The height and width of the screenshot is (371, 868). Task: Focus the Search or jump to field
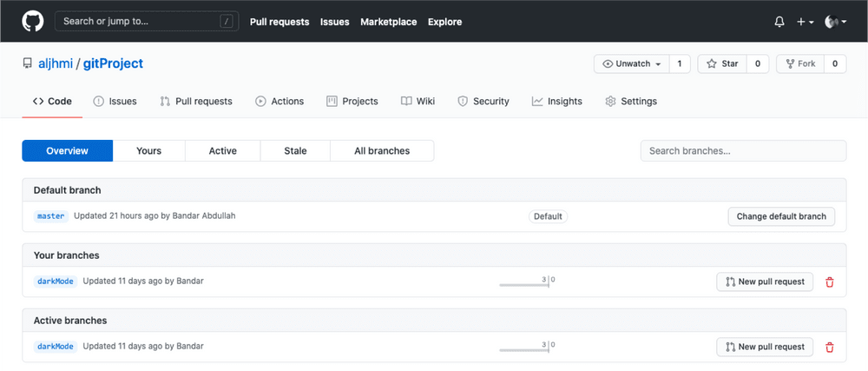tap(147, 22)
